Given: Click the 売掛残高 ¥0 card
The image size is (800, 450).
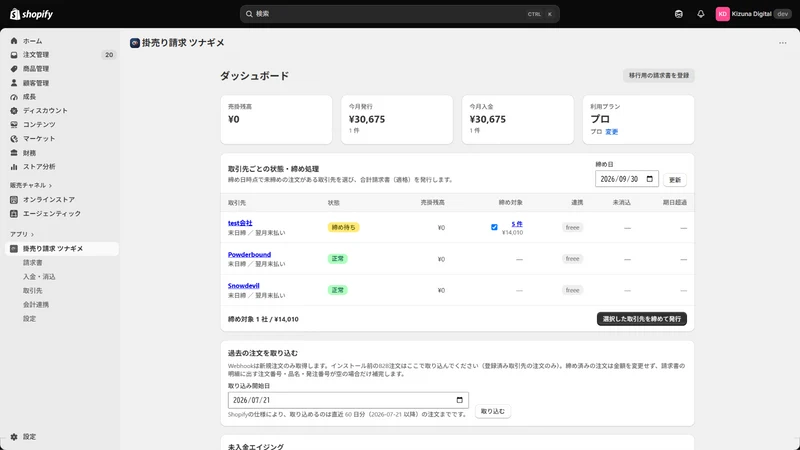Looking at the screenshot, I should [x=276, y=119].
